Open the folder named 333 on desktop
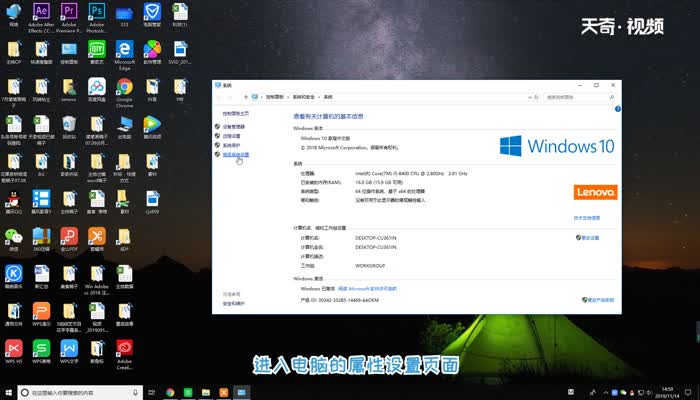Image resolution: width=700 pixels, height=400 pixels. [x=125, y=14]
